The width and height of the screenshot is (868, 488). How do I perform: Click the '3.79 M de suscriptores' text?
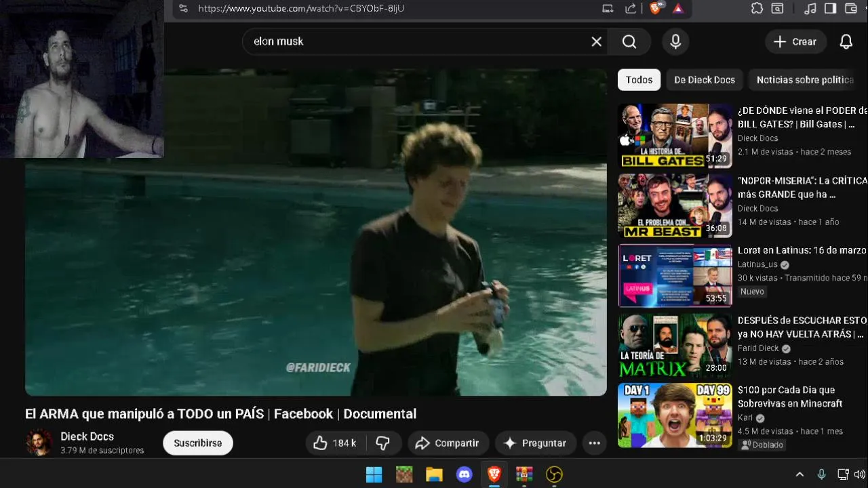(102, 451)
